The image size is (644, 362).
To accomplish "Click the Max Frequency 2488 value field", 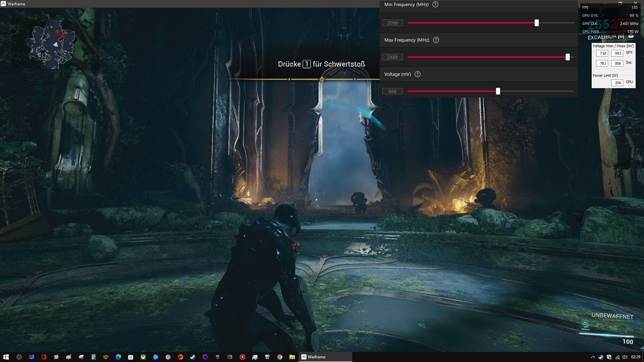I will click(x=392, y=57).
